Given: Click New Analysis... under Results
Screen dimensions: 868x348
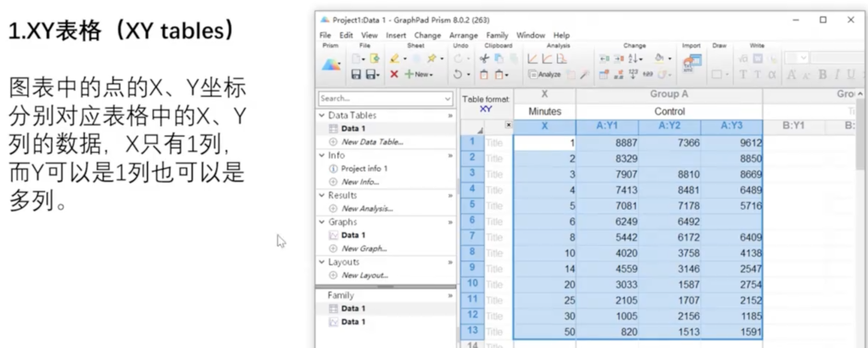Looking at the screenshot, I should tap(370, 209).
